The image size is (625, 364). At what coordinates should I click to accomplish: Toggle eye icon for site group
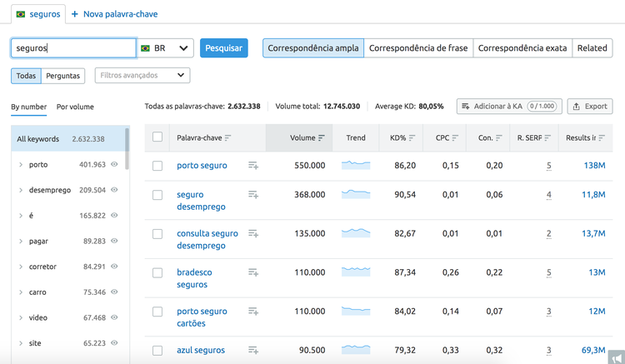click(114, 342)
